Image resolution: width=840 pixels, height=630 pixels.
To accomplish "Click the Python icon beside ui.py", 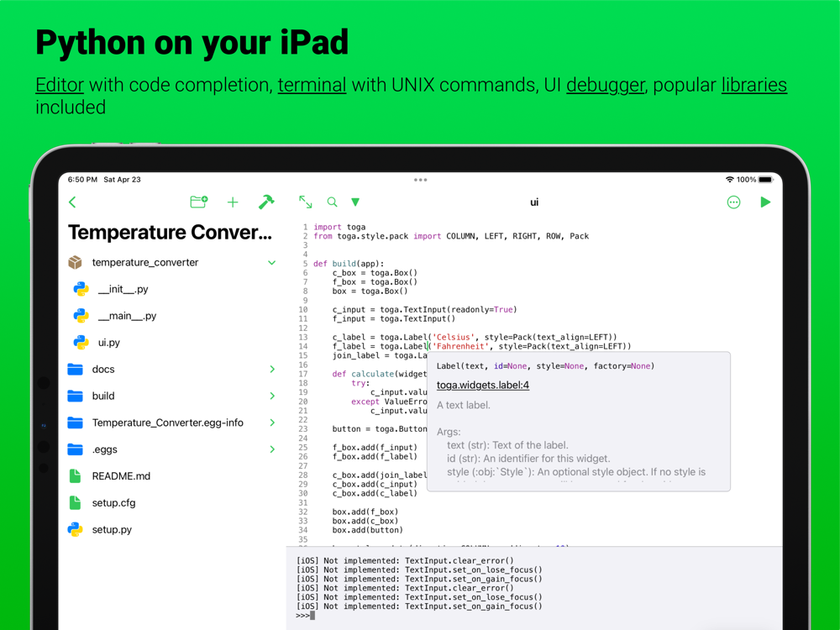I will [x=81, y=343].
